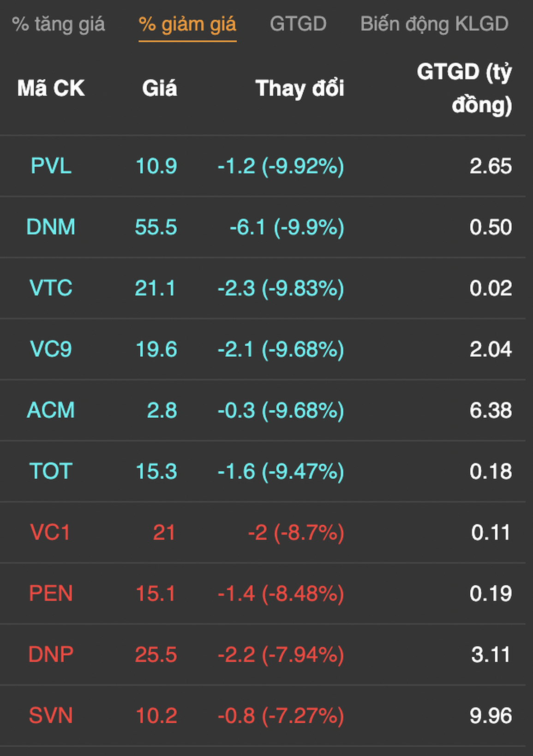The image size is (533, 756).
Task: Click the SVN ticker symbol
Action: point(51,716)
